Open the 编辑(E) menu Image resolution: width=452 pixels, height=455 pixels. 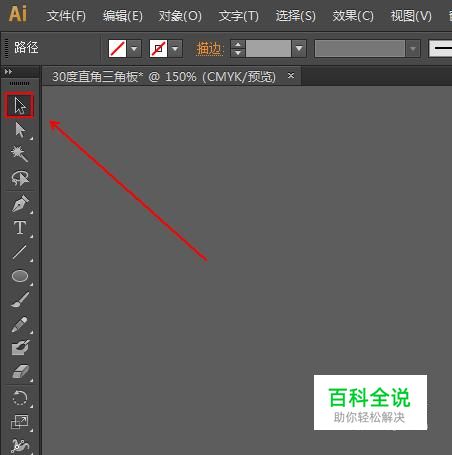tap(123, 16)
